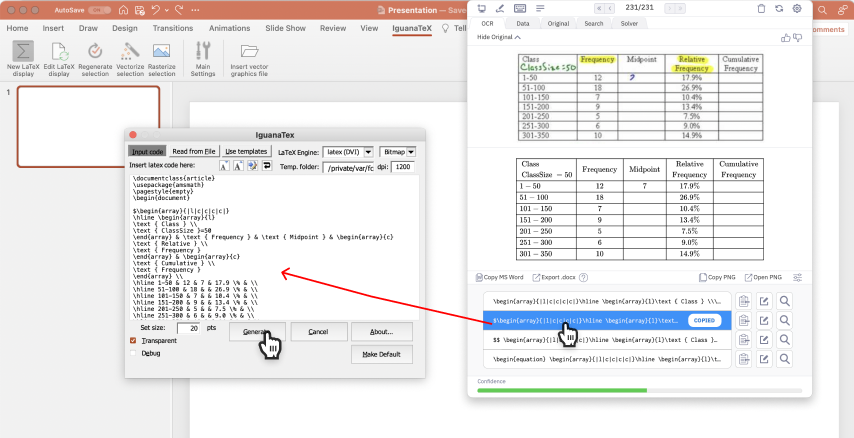854x438 pixels.
Task: Click the Cancel button in IguanaTeX
Action: coord(319,332)
